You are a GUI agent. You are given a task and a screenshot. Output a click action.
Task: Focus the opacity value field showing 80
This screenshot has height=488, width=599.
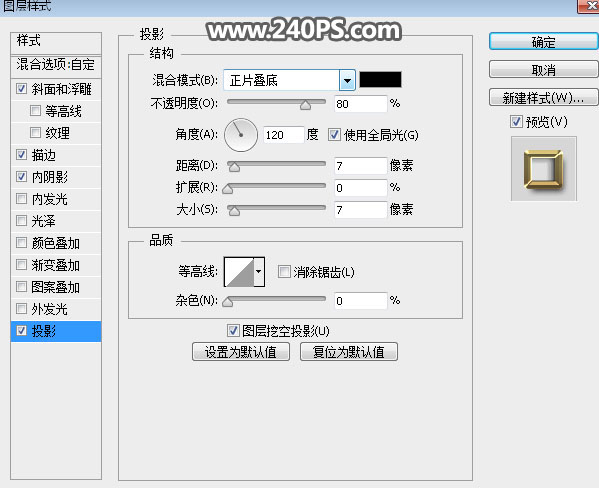point(361,104)
